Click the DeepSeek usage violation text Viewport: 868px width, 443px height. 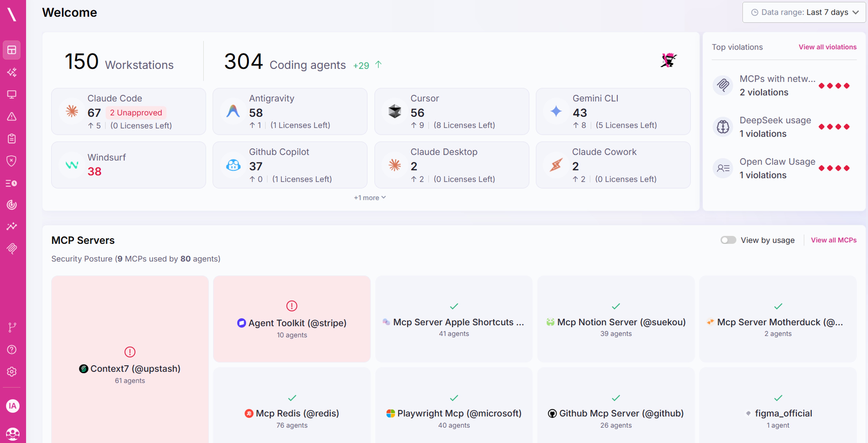[775, 120]
